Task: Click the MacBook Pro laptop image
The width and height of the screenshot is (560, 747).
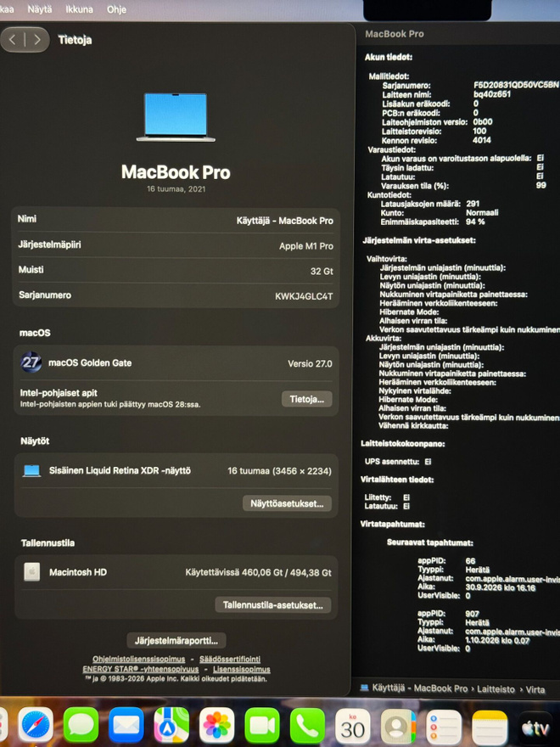Action: pyautogui.click(x=176, y=118)
